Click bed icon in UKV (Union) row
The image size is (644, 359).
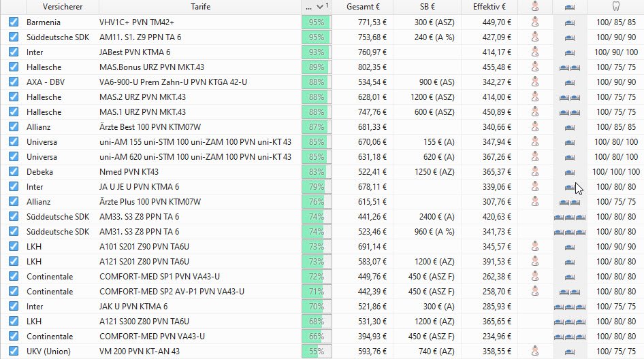[570, 352]
